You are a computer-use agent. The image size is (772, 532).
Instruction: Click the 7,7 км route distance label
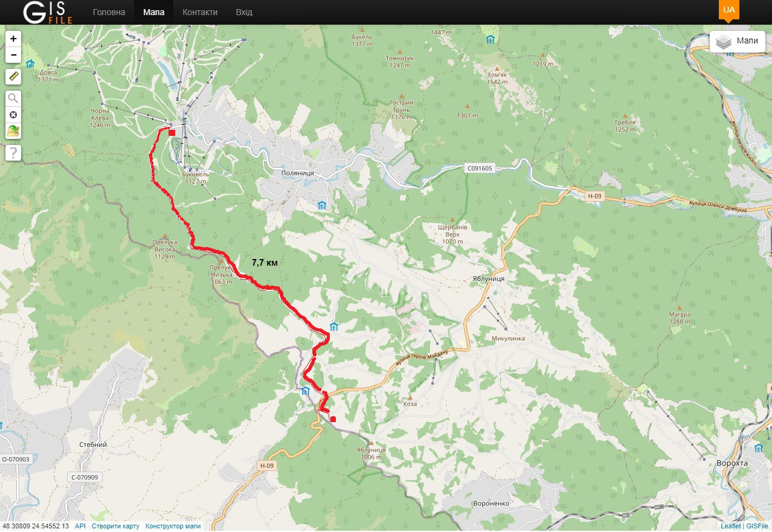pyautogui.click(x=265, y=263)
